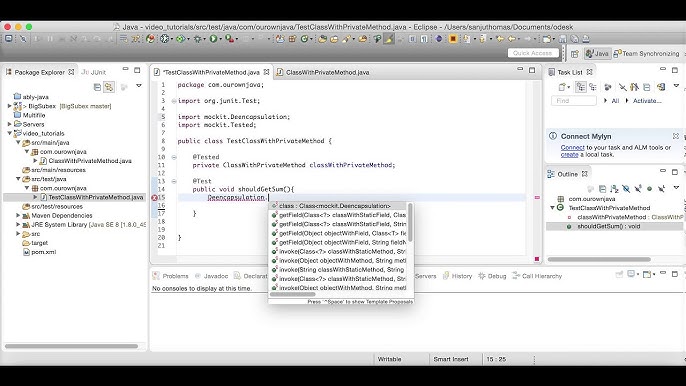Collapse the video_tutorials project tree node
The width and height of the screenshot is (686, 386).
coord(10,133)
